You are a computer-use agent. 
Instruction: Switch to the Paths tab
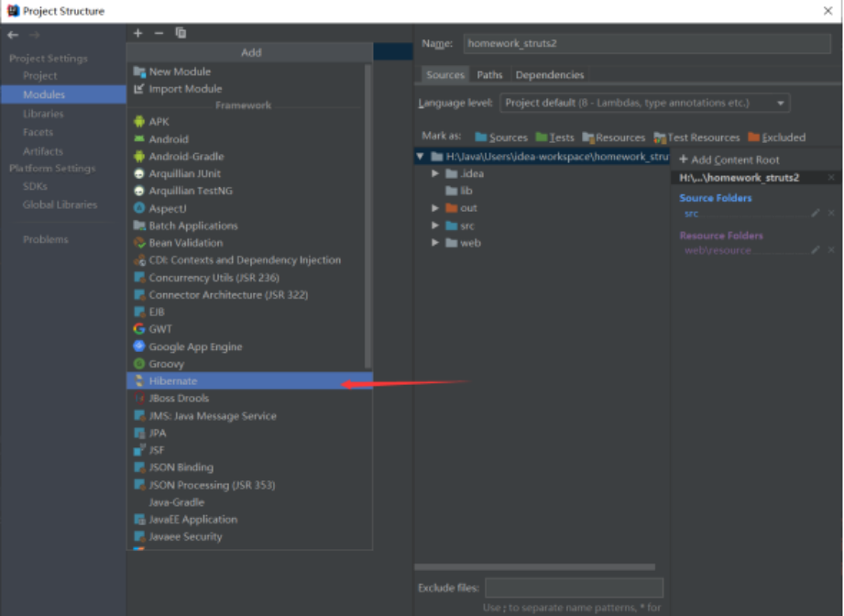[x=489, y=75]
